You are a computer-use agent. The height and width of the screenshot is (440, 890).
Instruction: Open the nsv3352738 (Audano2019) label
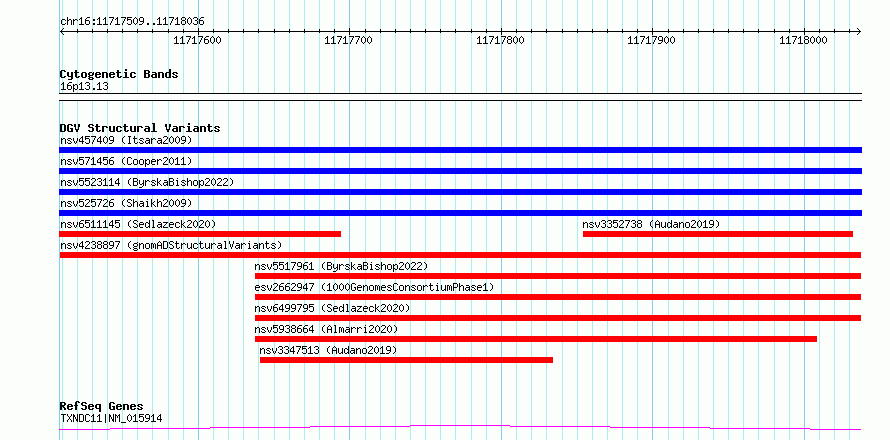coord(651,224)
